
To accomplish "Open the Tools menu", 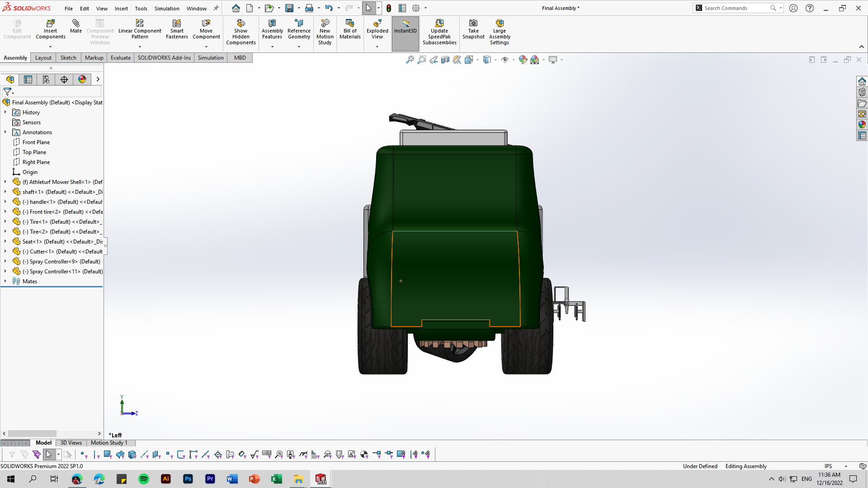I will [x=141, y=8].
